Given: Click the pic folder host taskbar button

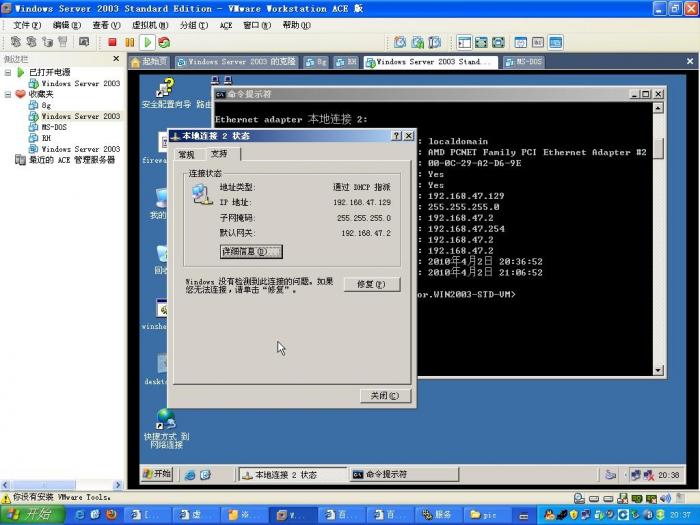Looking at the screenshot, I should pos(485,515).
